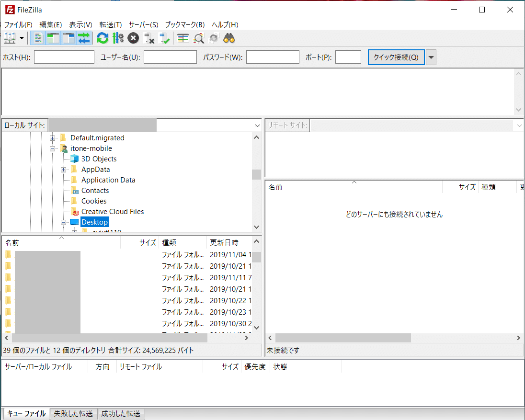The width and height of the screenshot is (525, 420).
Task: Toggle remote directory tree display
Action: point(68,38)
